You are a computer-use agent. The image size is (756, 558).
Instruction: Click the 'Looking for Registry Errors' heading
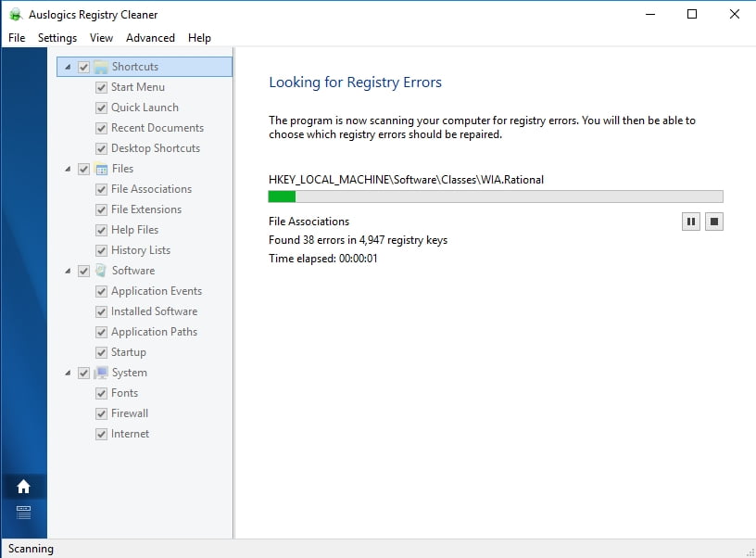356,82
